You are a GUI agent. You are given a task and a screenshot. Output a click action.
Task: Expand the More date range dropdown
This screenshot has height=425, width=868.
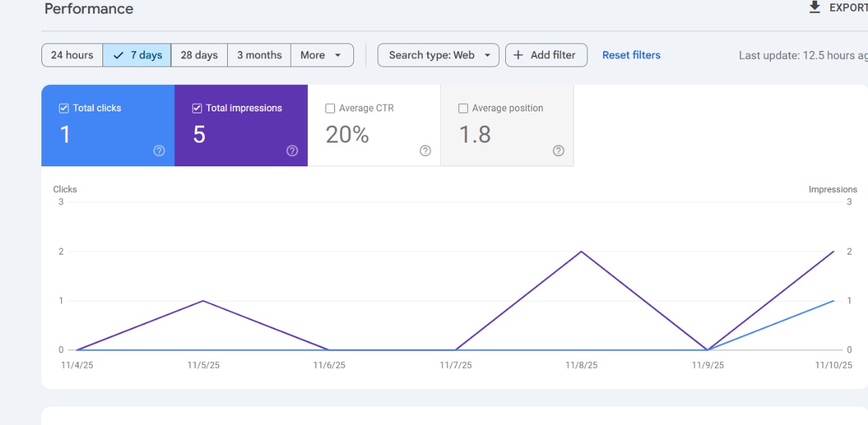tap(321, 55)
